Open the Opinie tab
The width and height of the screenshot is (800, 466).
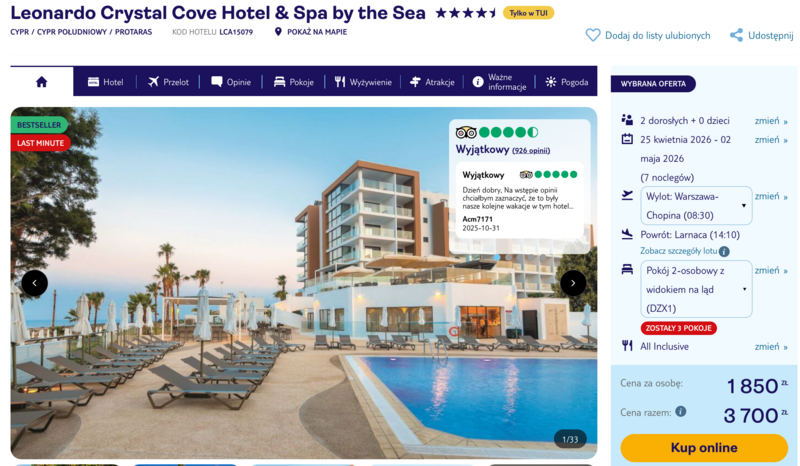(231, 82)
